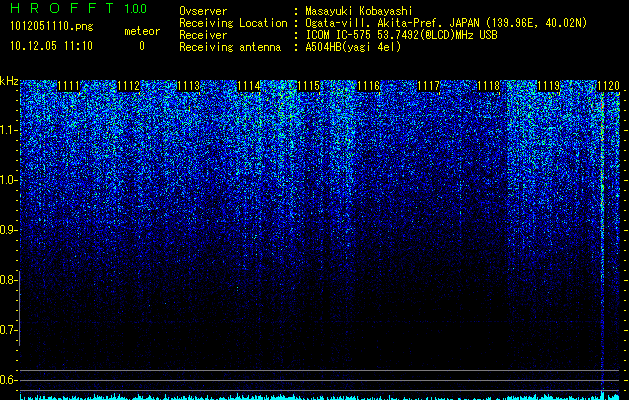This screenshot has width=629, height=400.
Task: Click the Ogata-vill. Akita-Pref. JAPAN location text
Action: pyautogui.click(x=446, y=23)
